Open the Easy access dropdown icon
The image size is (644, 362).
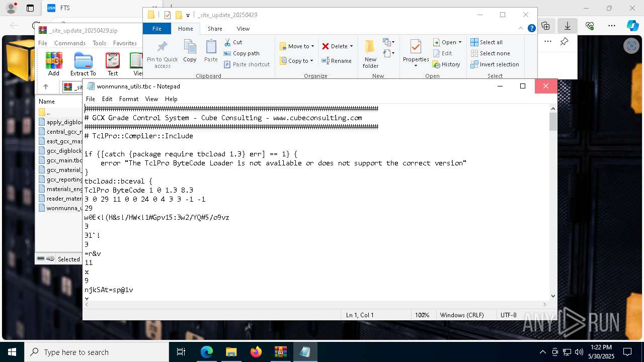(388, 53)
